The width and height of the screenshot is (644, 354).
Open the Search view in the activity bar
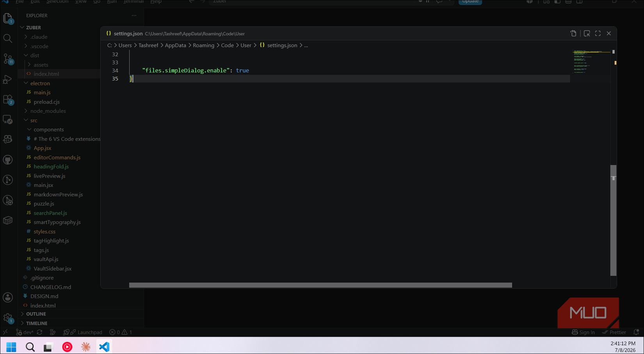point(8,38)
